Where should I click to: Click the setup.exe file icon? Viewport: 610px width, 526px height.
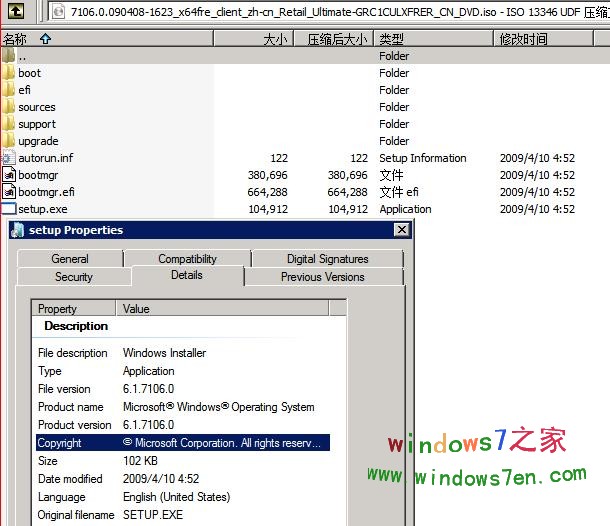click(x=9, y=209)
